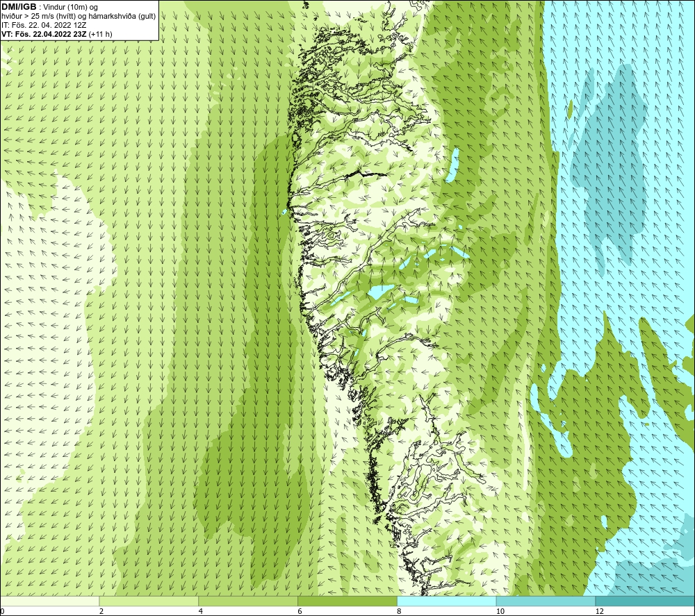Viewport: 695px width, 616px height.
Task: Click the 'IT: Fös. 22. 04. 2022 12Z' line
Action: click(x=44, y=25)
